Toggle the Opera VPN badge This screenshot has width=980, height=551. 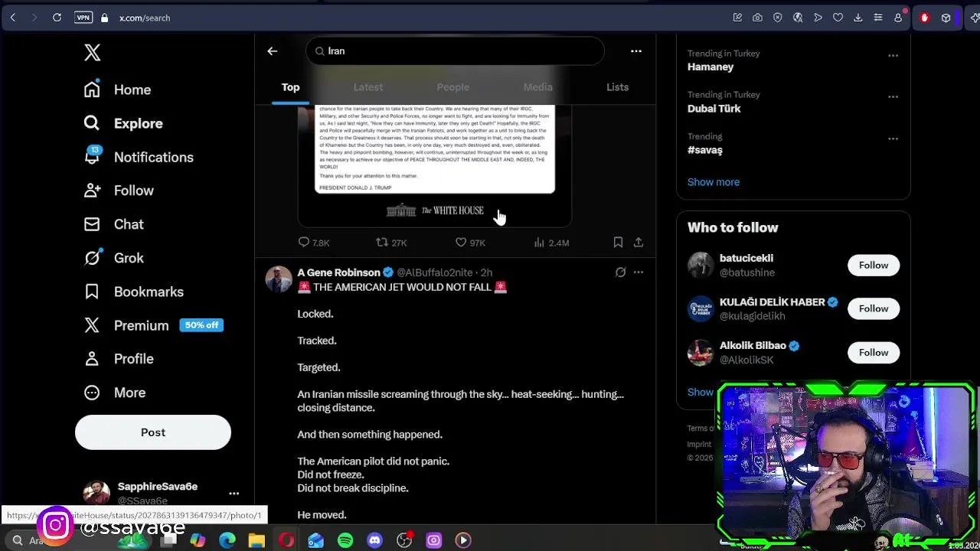coord(83,18)
